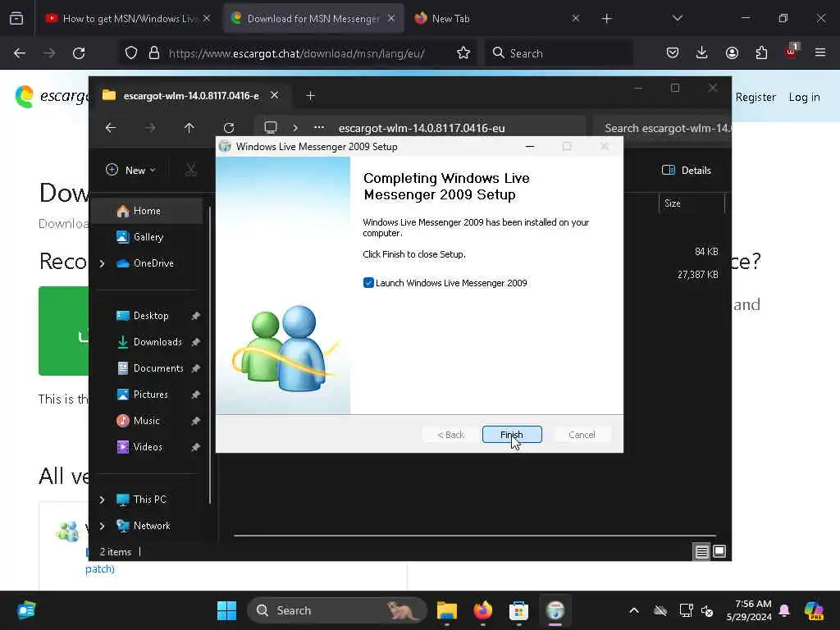Image resolution: width=840 pixels, height=630 pixels.
Task: Open Firefox list all tabs dropdown
Action: (677, 18)
